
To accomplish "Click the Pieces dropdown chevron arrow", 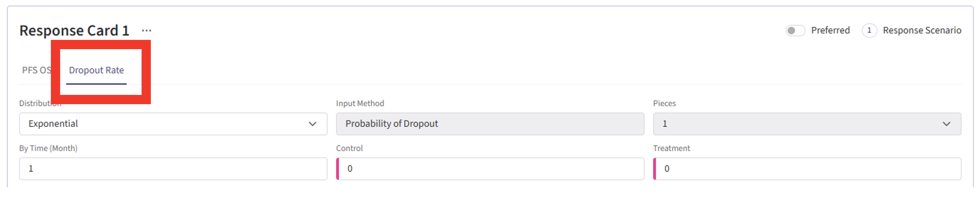I will click(946, 124).
